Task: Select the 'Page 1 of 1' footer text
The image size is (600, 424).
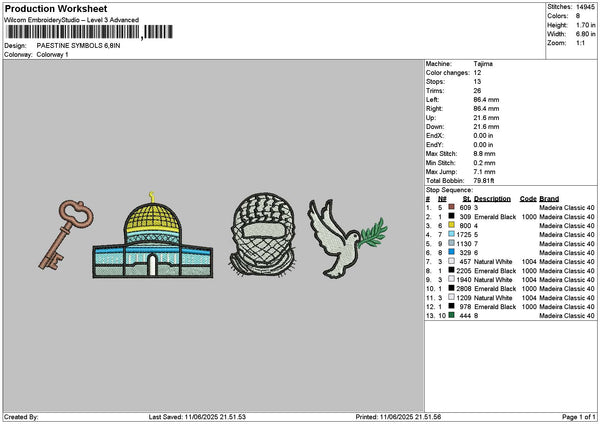Action: [x=579, y=417]
